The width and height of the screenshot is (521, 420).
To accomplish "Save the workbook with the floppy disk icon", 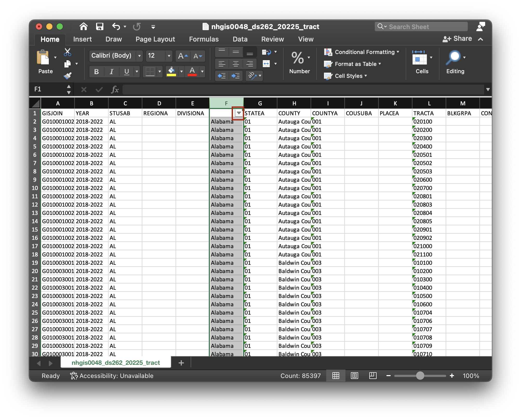I will click(x=100, y=26).
